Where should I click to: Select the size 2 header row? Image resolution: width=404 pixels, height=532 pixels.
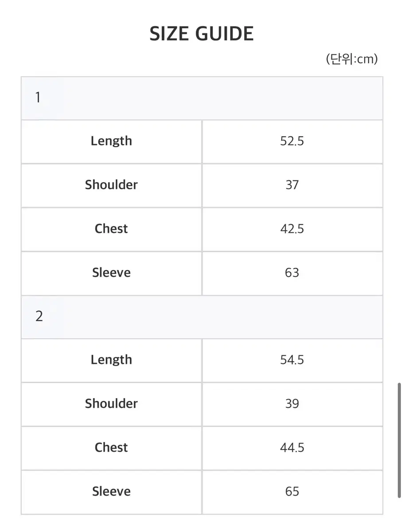click(202, 317)
